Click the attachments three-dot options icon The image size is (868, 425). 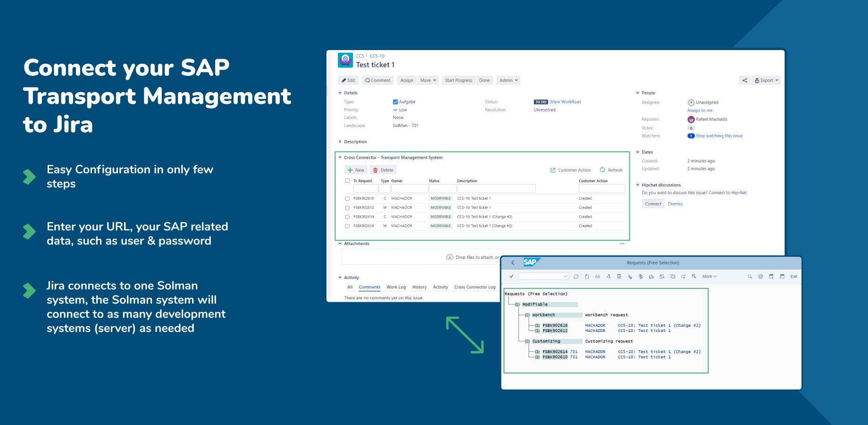622,244
